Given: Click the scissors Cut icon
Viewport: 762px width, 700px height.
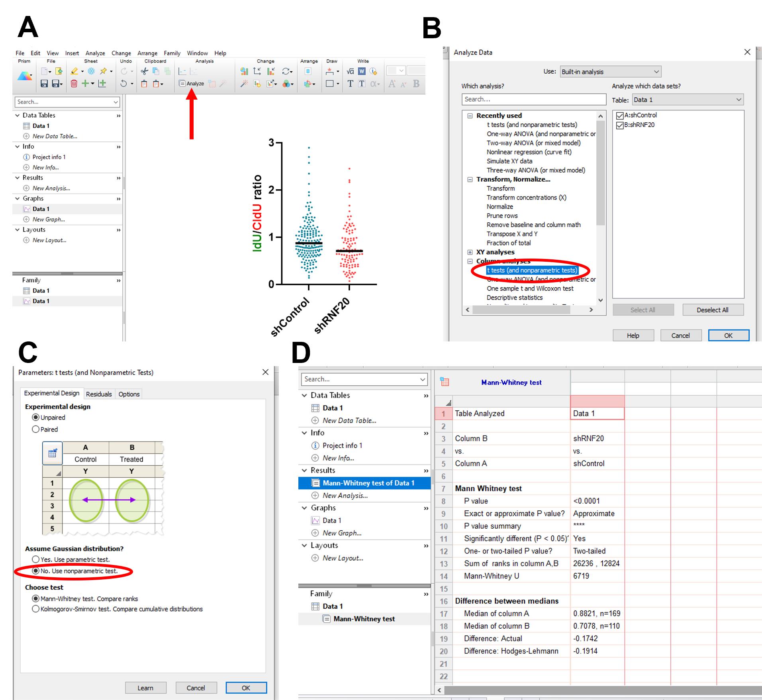Looking at the screenshot, I should (144, 71).
